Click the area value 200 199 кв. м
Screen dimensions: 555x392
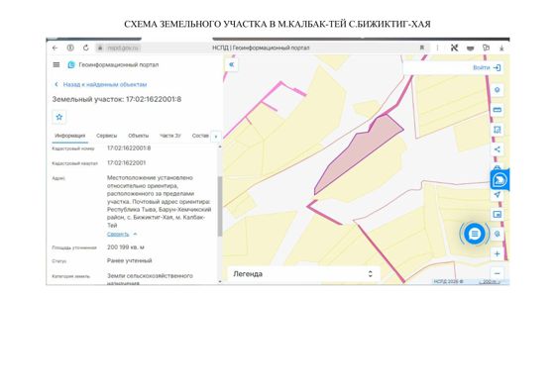tap(126, 247)
